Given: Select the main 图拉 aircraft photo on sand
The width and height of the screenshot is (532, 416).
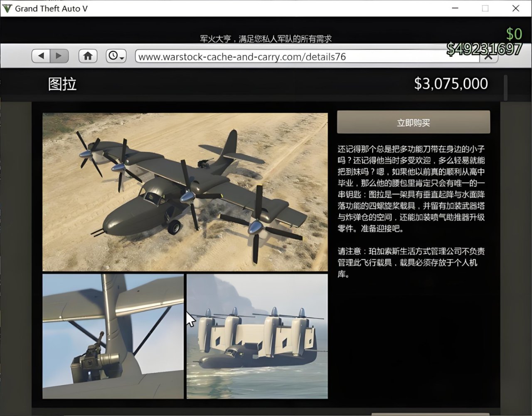Looking at the screenshot, I should 185,192.
